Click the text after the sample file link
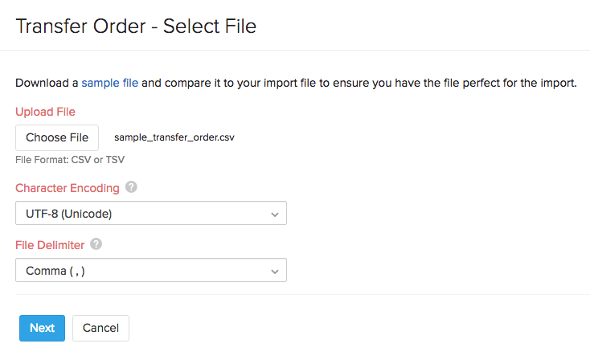Viewport: 590px width, 364px height. (359, 83)
